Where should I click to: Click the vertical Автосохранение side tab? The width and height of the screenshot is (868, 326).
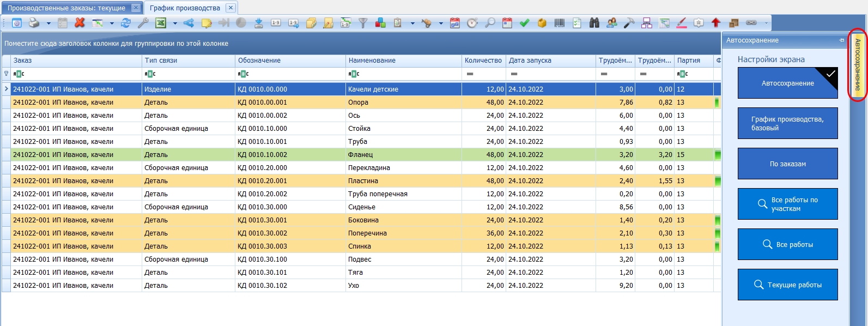pyautogui.click(x=858, y=64)
